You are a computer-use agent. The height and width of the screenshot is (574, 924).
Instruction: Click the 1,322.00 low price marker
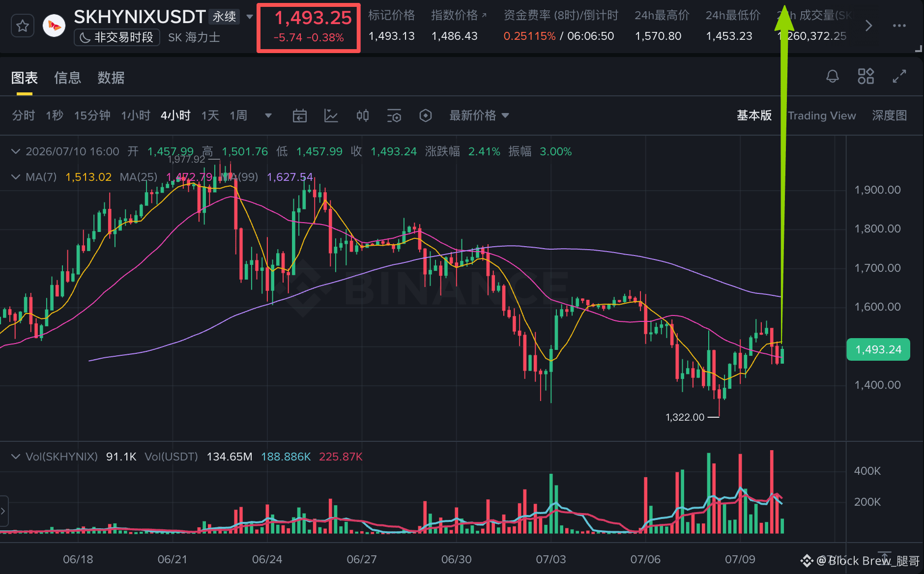click(x=685, y=417)
